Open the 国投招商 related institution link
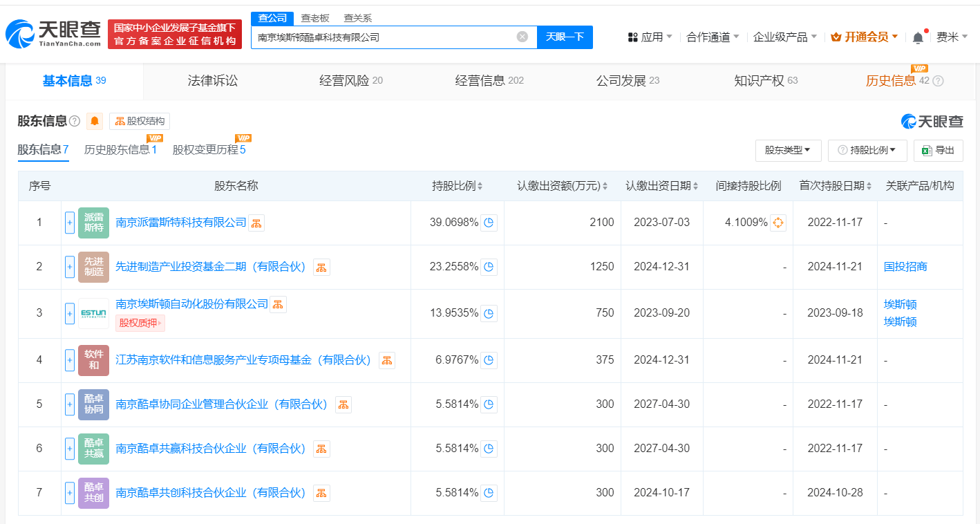 905,267
